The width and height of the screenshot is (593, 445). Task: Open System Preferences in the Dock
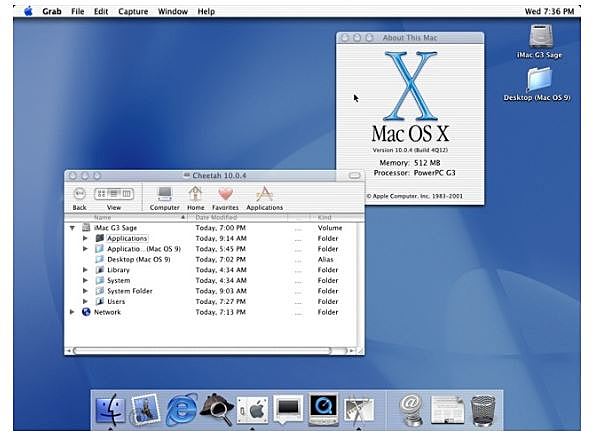point(252,410)
